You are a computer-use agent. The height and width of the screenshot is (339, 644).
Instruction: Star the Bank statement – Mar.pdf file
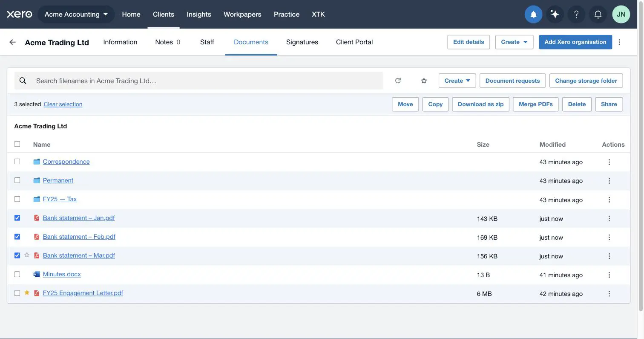tap(27, 255)
